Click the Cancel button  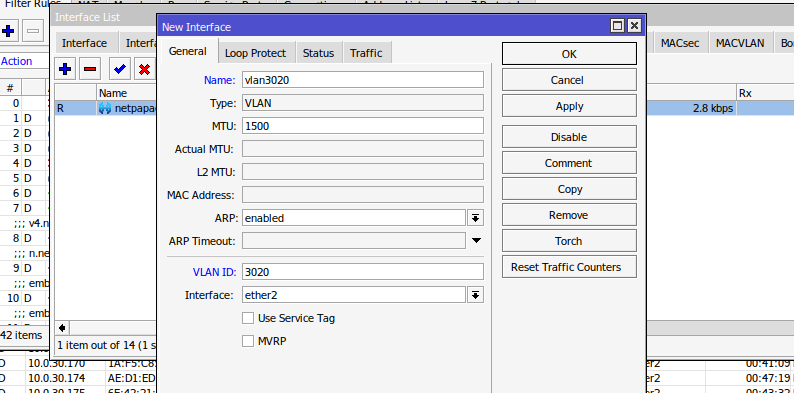tap(569, 80)
